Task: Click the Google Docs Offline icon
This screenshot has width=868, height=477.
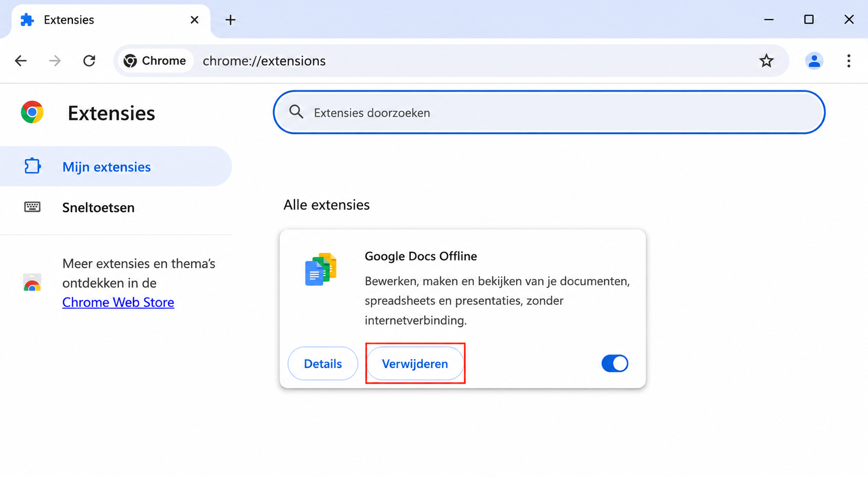Action: [321, 269]
